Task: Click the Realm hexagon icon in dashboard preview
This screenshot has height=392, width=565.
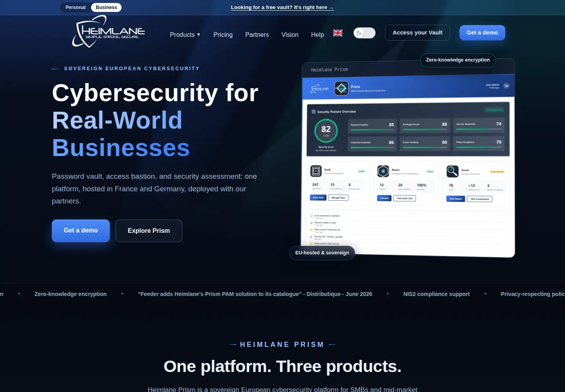Action: coord(383,171)
